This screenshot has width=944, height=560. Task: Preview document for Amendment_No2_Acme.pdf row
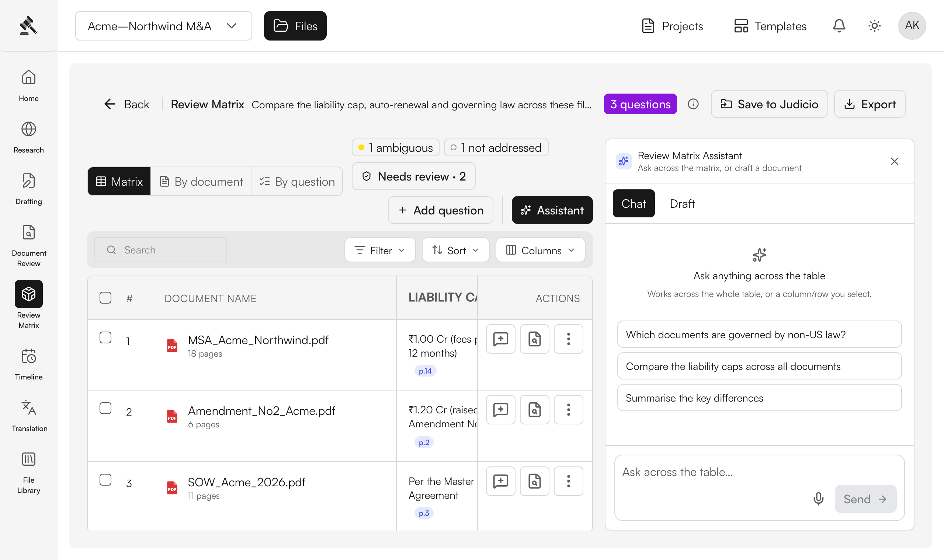[534, 410]
